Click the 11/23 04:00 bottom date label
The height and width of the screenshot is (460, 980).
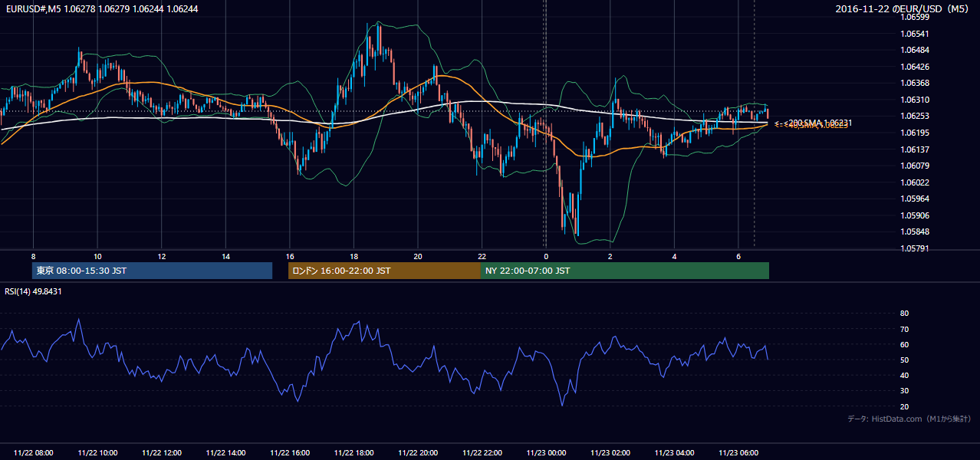click(674, 453)
